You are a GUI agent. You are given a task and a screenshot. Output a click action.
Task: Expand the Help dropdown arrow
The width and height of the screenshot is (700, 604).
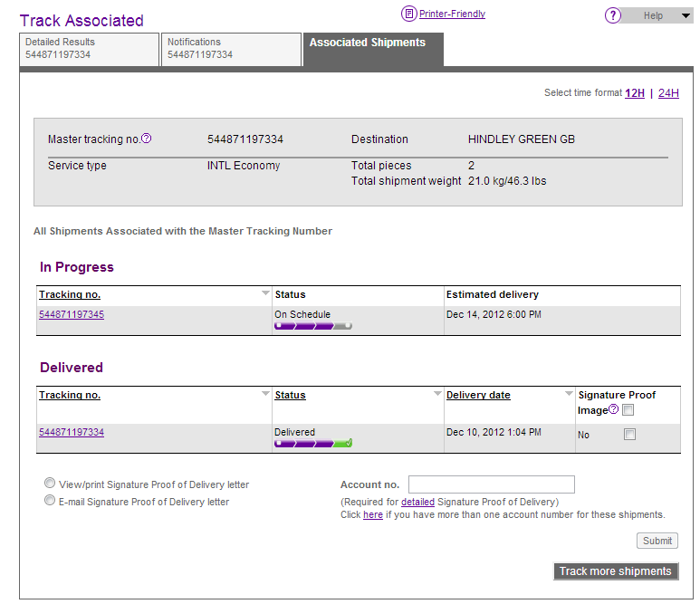click(x=685, y=15)
